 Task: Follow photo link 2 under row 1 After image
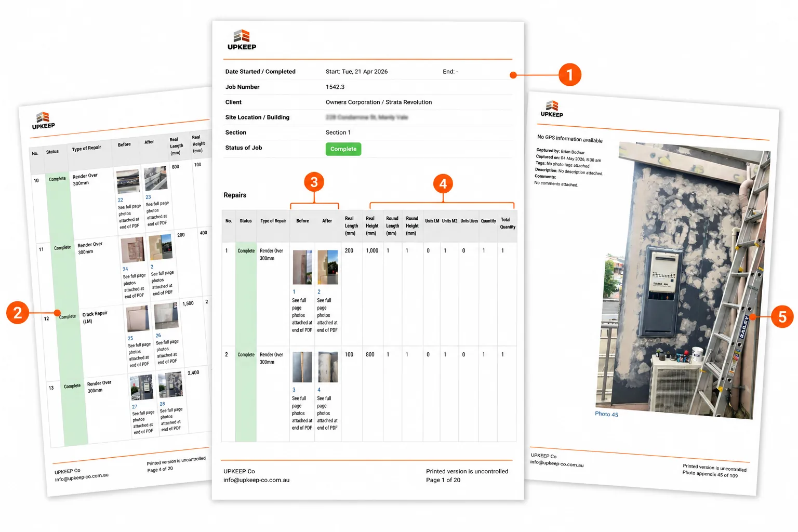pos(319,292)
